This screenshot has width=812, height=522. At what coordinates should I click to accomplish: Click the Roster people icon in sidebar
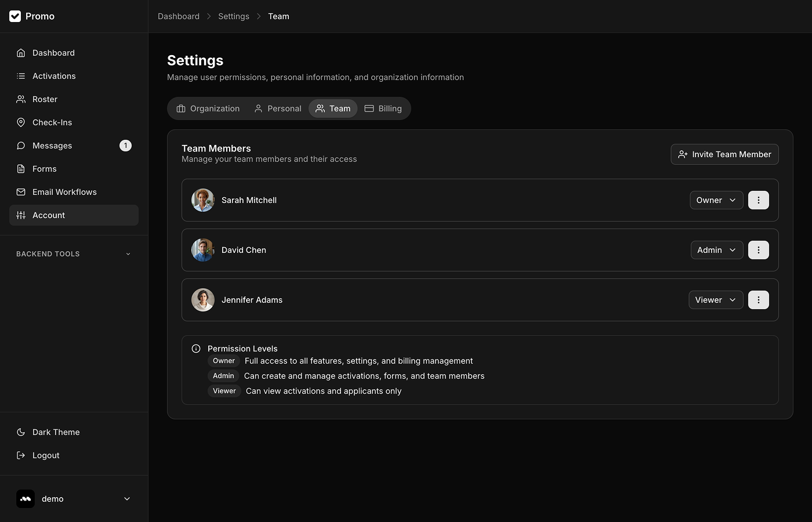(x=21, y=99)
